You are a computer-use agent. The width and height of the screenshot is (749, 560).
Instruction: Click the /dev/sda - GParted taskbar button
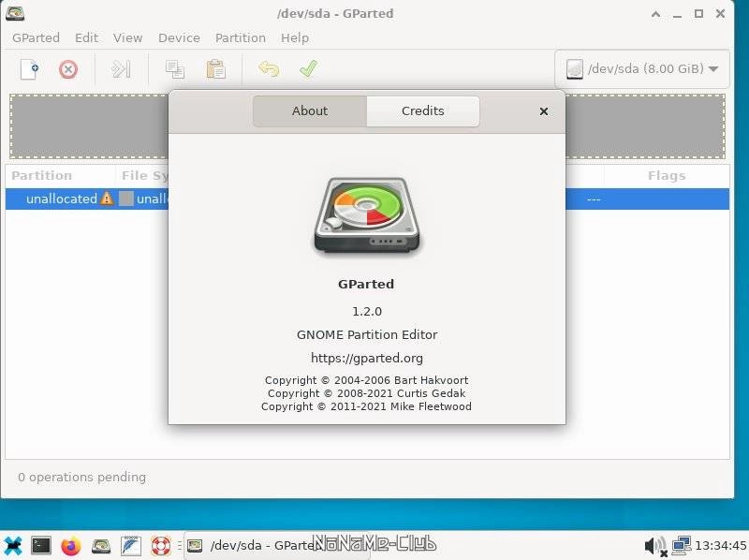[x=277, y=545]
